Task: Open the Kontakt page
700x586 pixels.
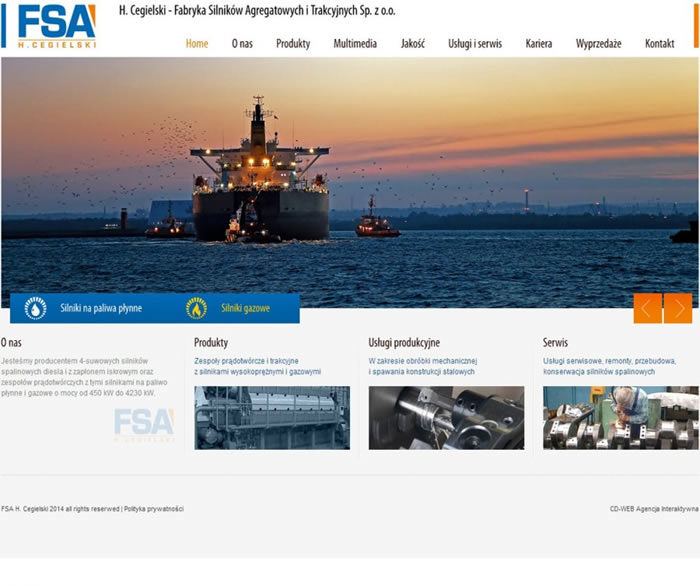Action: (x=659, y=43)
